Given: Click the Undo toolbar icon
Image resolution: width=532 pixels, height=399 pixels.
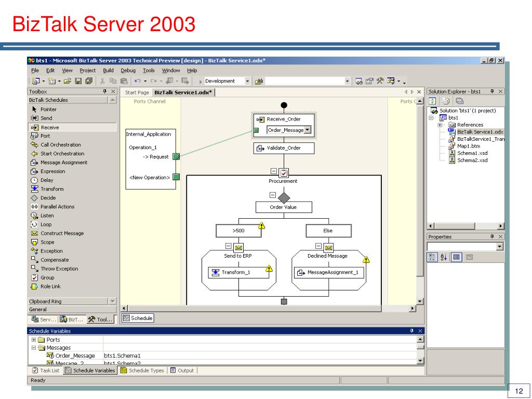Looking at the screenshot, I should (x=137, y=81).
